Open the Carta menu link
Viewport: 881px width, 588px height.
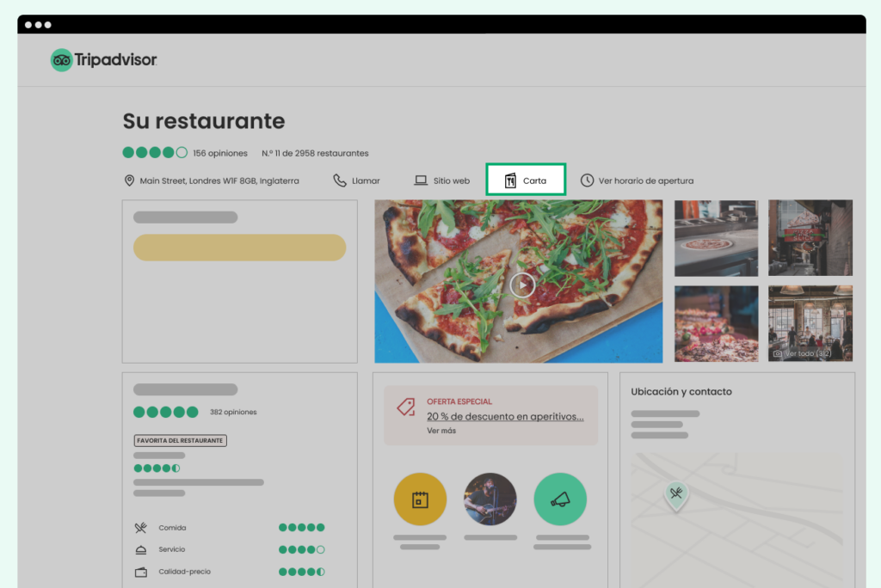coord(526,180)
